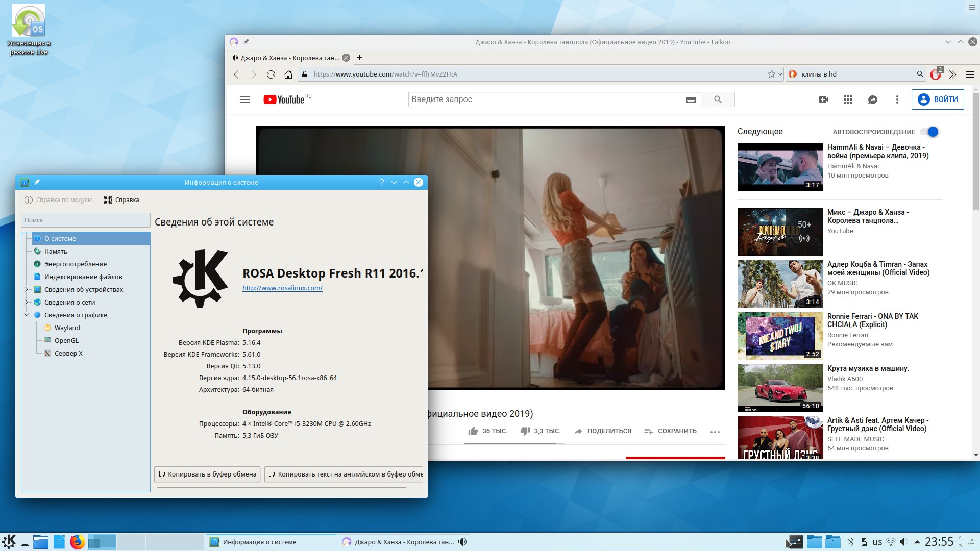This screenshot has width=980, height=551.
Task: Click the Falkon home button
Action: [288, 74]
